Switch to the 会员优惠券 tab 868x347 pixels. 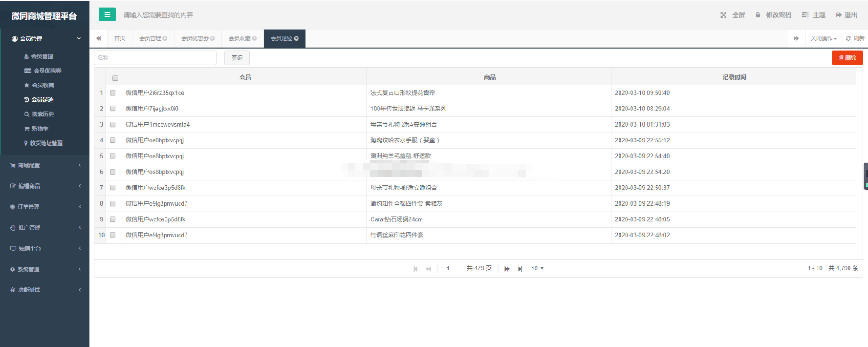tap(195, 38)
